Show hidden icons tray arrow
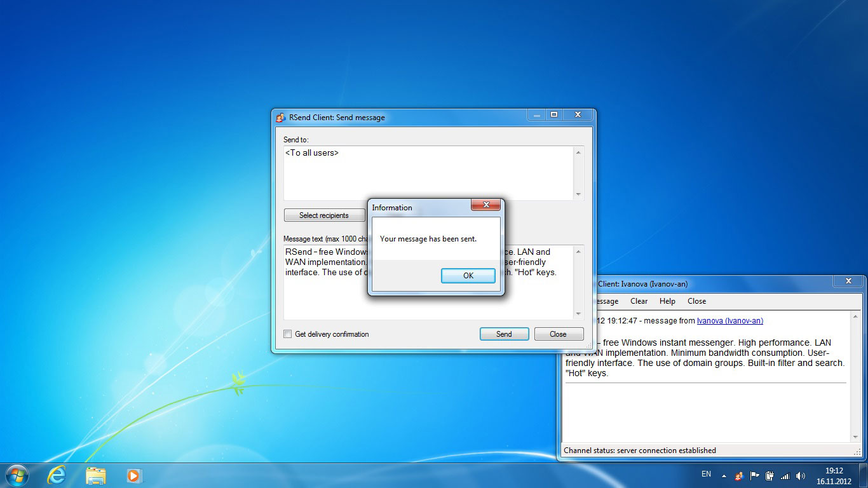Viewport: 868px width, 488px height. [724, 475]
